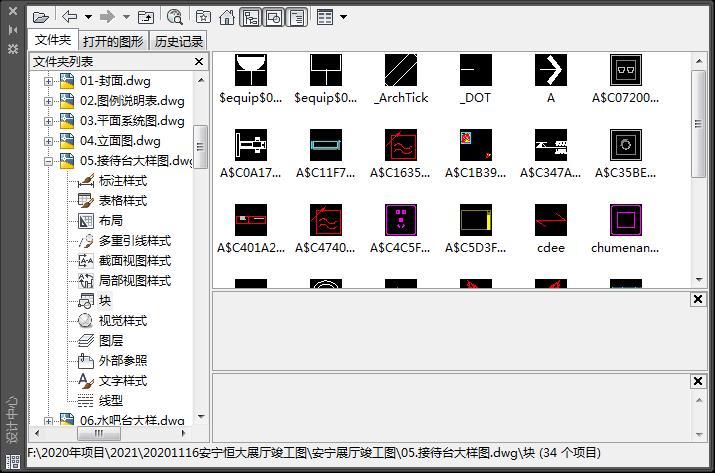Open the forward history dropdown arrow
The width and height of the screenshot is (715, 473).
tap(126, 17)
